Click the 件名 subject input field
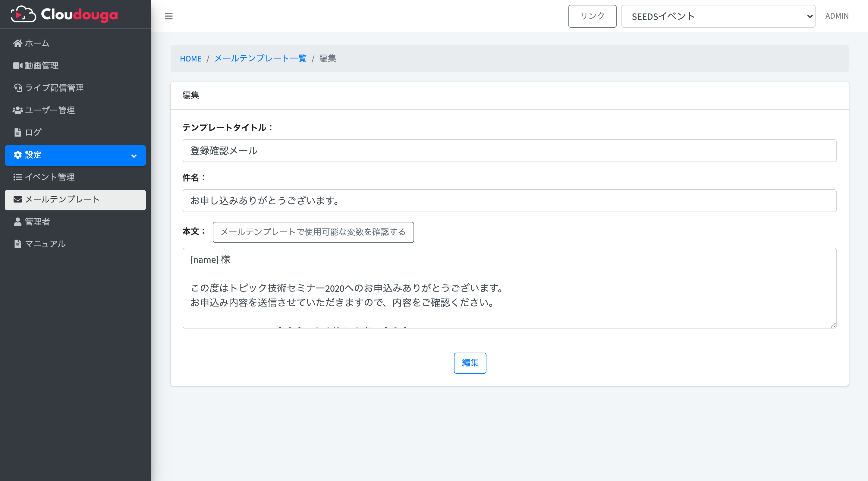This screenshot has height=481, width=868. coord(509,201)
